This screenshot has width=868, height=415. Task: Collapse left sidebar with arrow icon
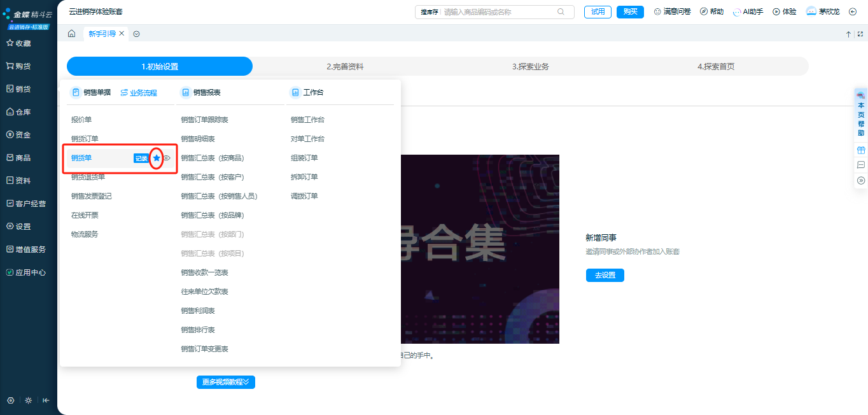tap(46, 400)
